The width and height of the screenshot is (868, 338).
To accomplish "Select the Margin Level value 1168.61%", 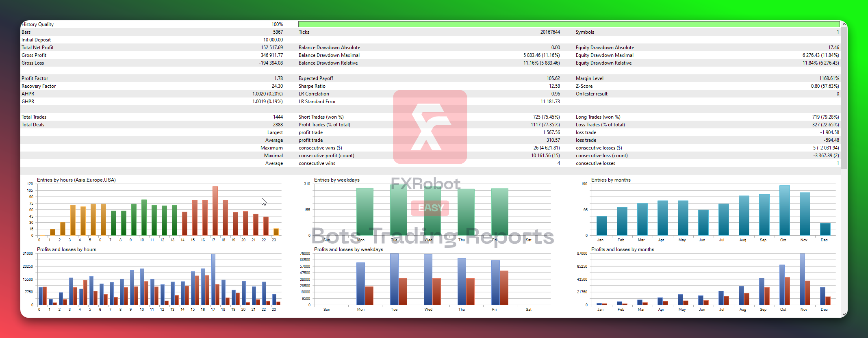I will [x=829, y=78].
